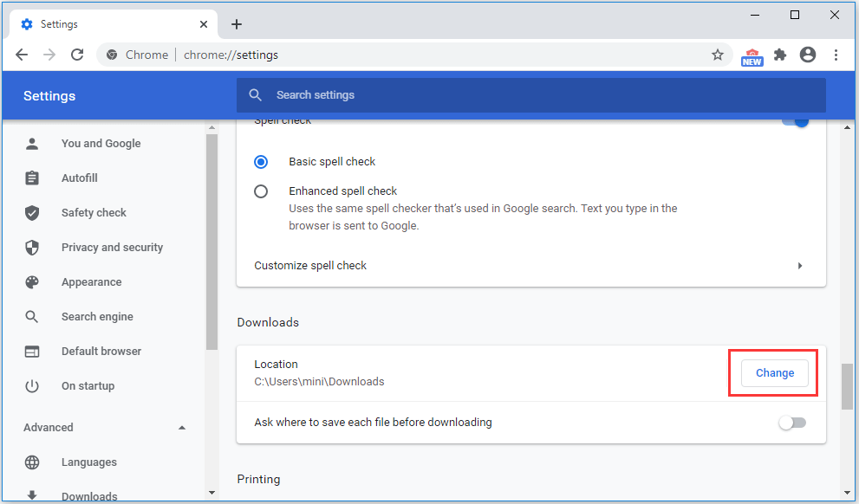
Task: Click Change download location button
Action: pyautogui.click(x=774, y=373)
